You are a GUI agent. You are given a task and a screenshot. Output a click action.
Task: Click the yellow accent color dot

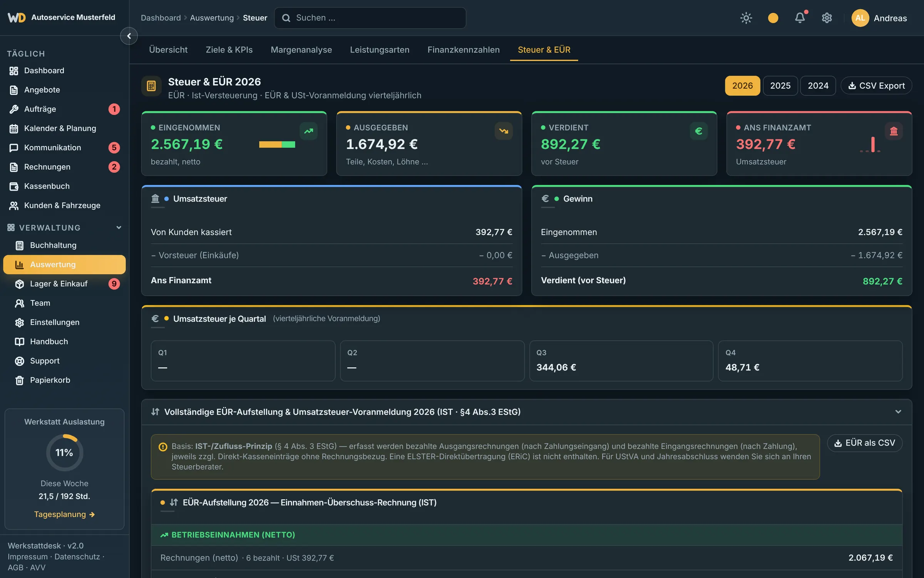pos(773,18)
